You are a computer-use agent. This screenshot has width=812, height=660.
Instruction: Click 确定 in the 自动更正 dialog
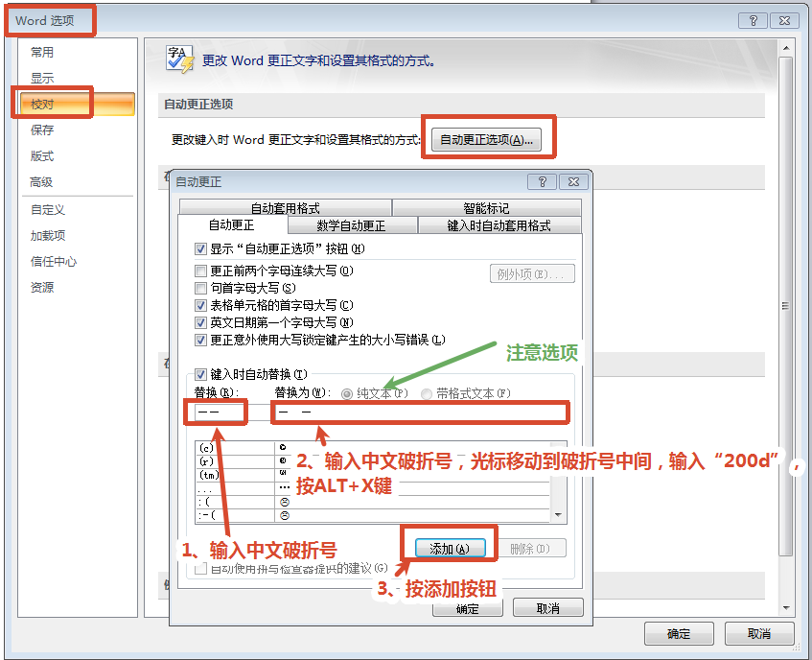coord(468,609)
